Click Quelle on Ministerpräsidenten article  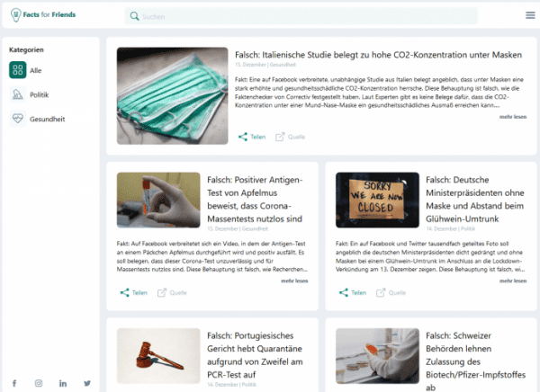click(397, 292)
